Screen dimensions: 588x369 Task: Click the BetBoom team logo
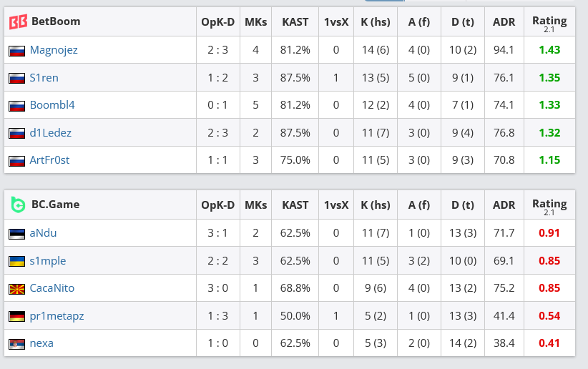(18, 21)
